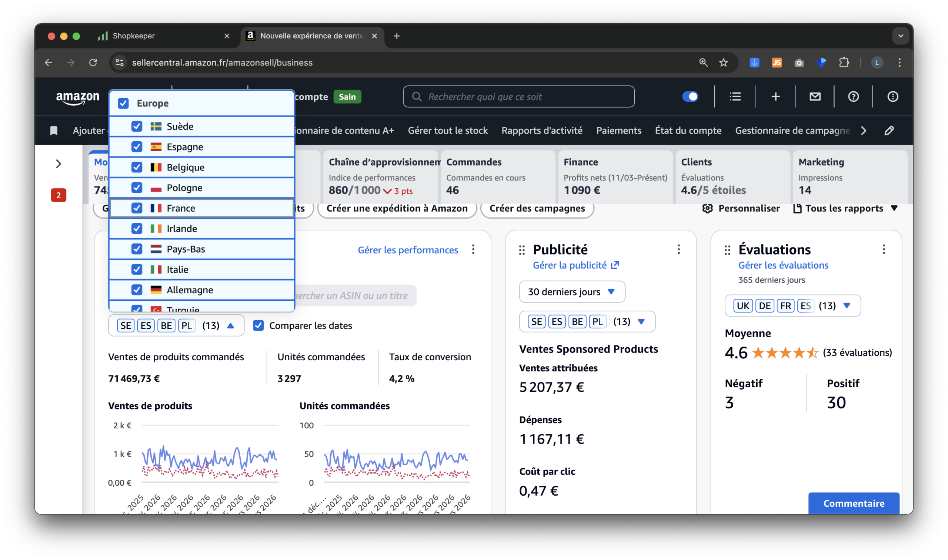The height and width of the screenshot is (560, 948).
Task: Click the help question mark icon
Action: click(853, 97)
